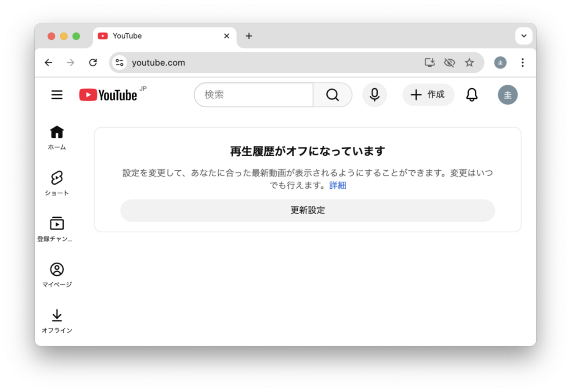Open ショート in the sidebar
The image size is (571, 392).
pyautogui.click(x=57, y=183)
